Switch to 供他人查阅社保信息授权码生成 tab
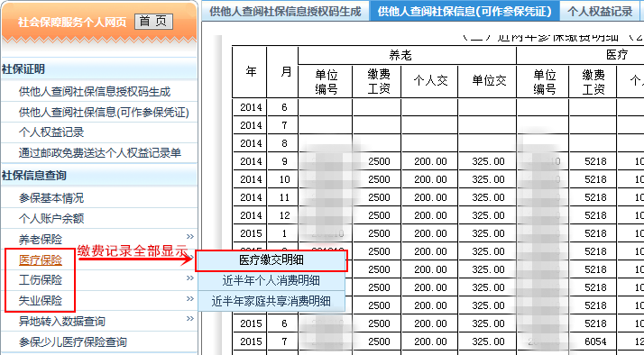Screen dimensions: 644x355 coord(285,11)
